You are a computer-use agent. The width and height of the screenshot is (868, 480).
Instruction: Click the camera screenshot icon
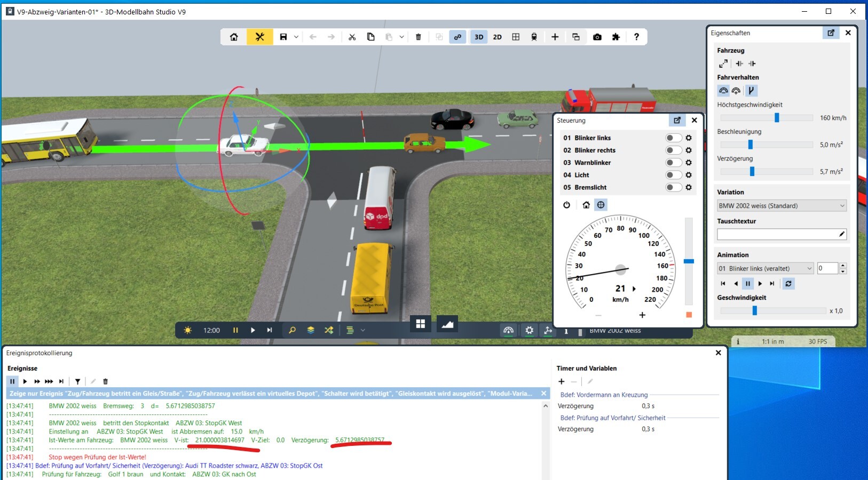(597, 37)
